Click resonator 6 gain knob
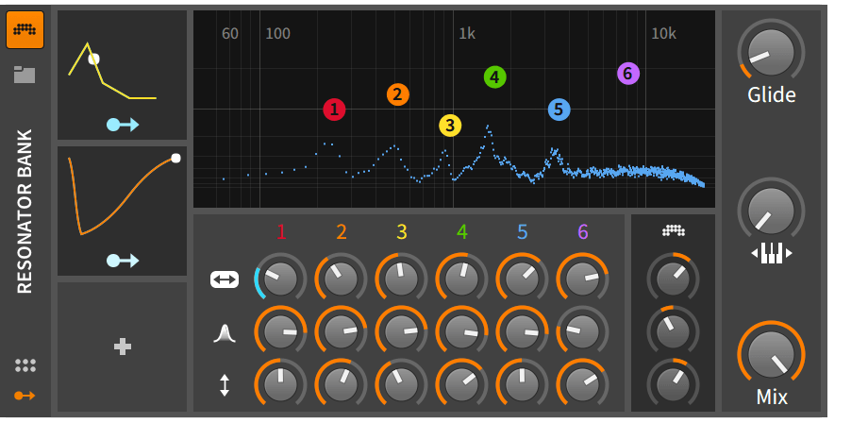Viewport: 868px width, 423px height. click(582, 385)
